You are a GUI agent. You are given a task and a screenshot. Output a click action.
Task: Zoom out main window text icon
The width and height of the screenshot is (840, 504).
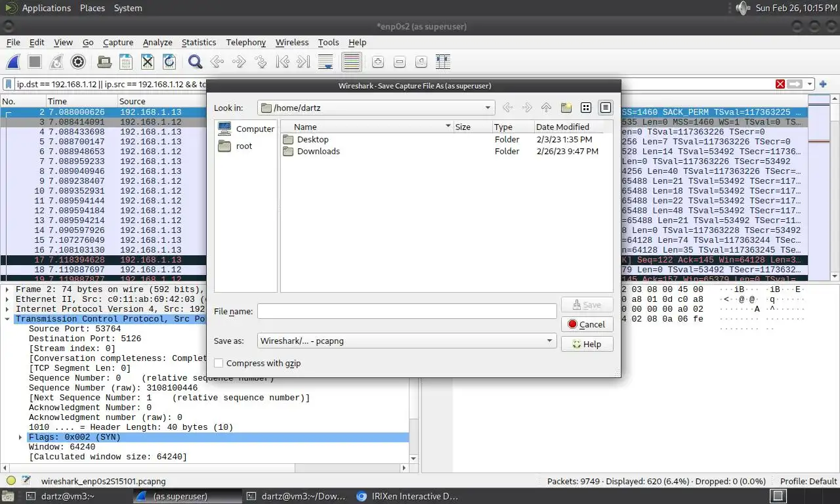(x=399, y=62)
